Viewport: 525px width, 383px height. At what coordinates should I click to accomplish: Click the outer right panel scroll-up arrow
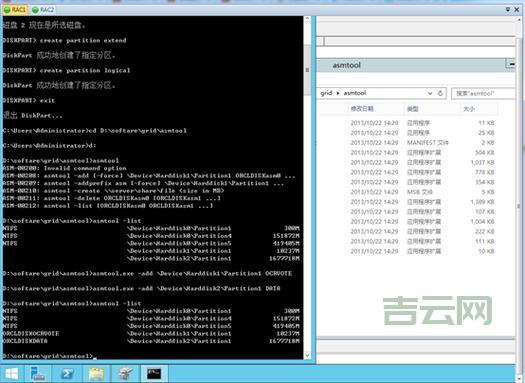519,19
